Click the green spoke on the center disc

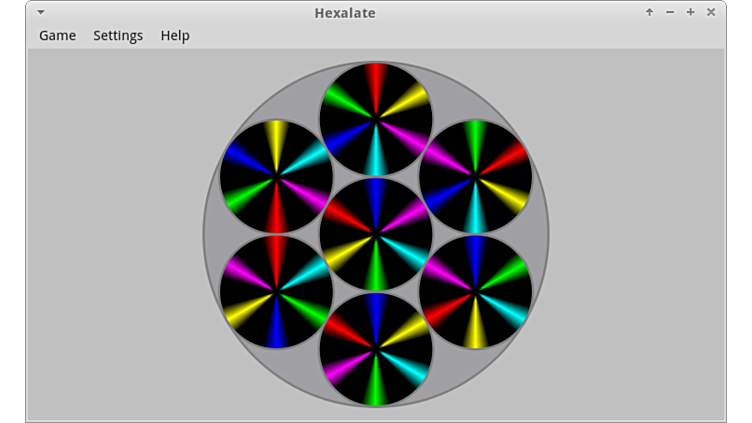pyautogui.click(x=376, y=268)
